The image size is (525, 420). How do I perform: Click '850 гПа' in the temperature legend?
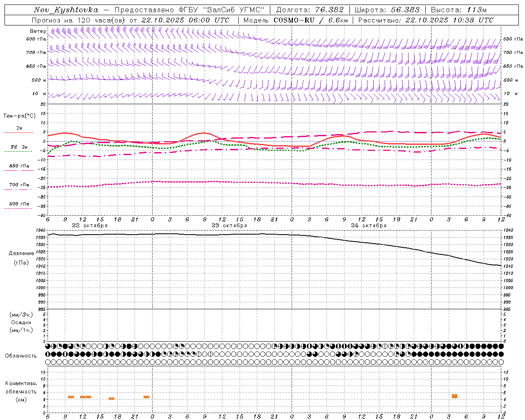coord(19,166)
